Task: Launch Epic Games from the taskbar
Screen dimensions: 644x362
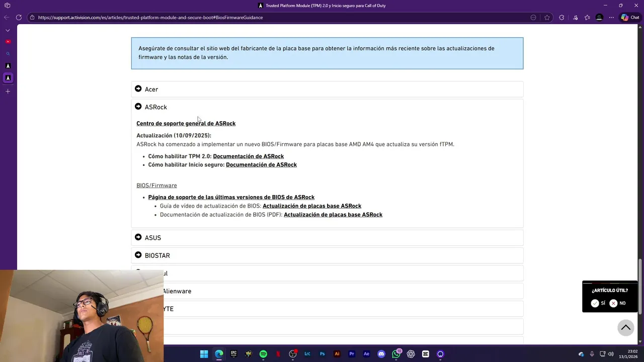Action: pyautogui.click(x=233, y=354)
